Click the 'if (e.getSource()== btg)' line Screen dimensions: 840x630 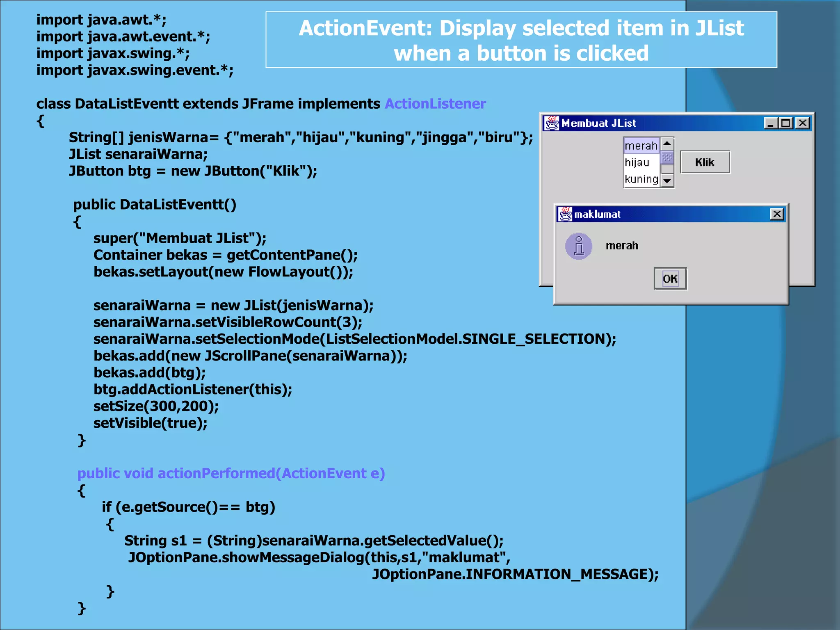point(189,507)
